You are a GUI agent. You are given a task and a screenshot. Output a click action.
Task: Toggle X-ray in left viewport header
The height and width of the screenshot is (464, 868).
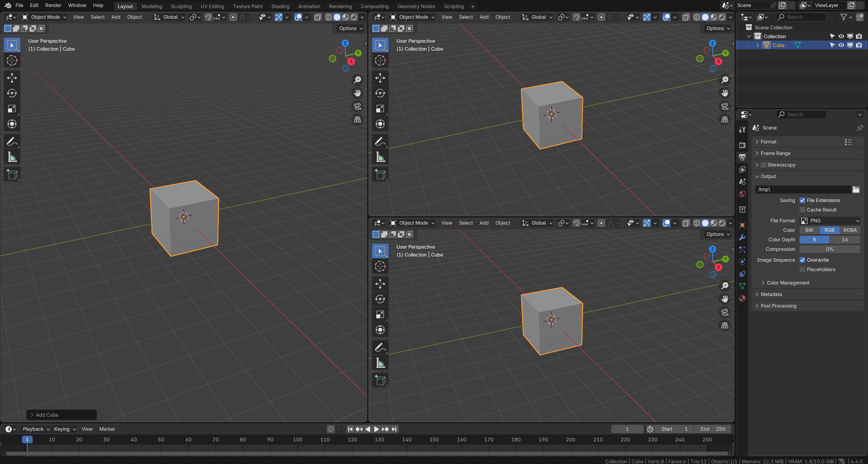pyautogui.click(x=317, y=17)
